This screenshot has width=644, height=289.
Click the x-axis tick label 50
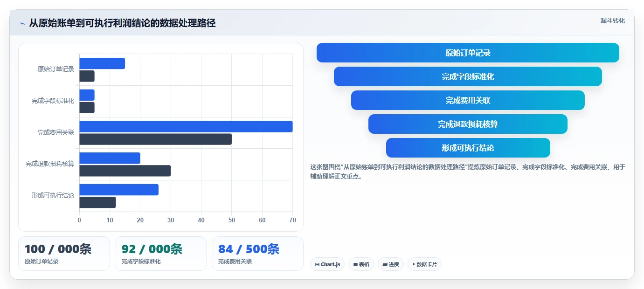[x=232, y=220]
